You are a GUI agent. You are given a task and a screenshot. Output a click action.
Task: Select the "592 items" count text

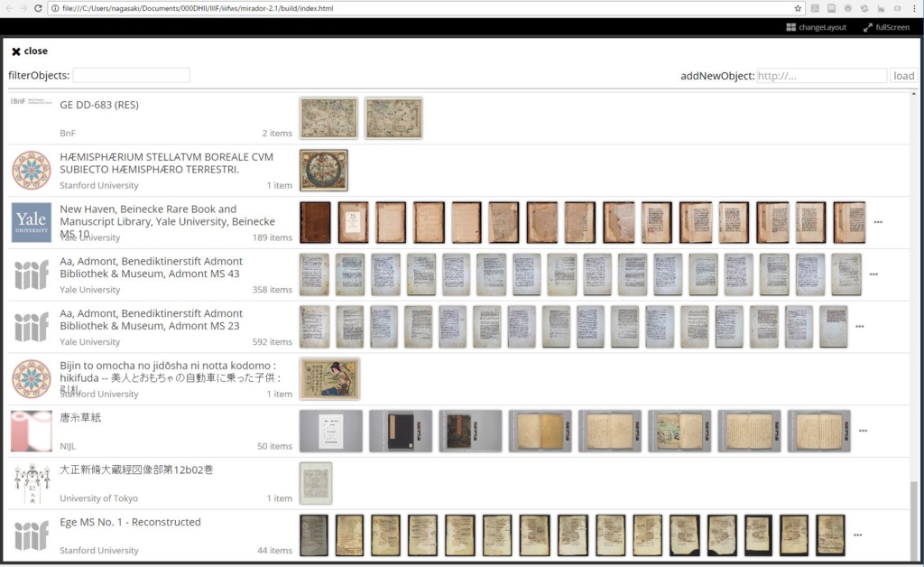tap(273, 342)
